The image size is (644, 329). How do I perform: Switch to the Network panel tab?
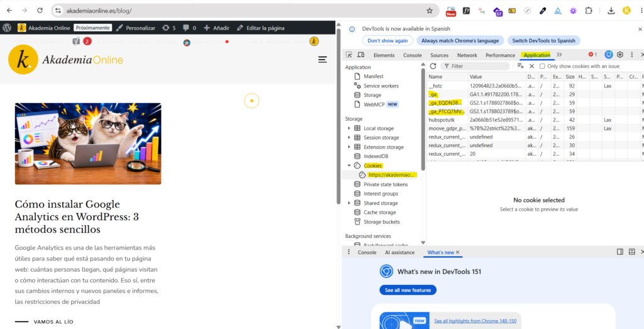467,55
